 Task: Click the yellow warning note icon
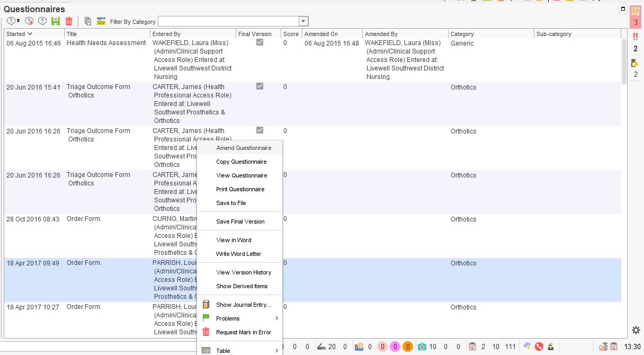tap(636, 63)
